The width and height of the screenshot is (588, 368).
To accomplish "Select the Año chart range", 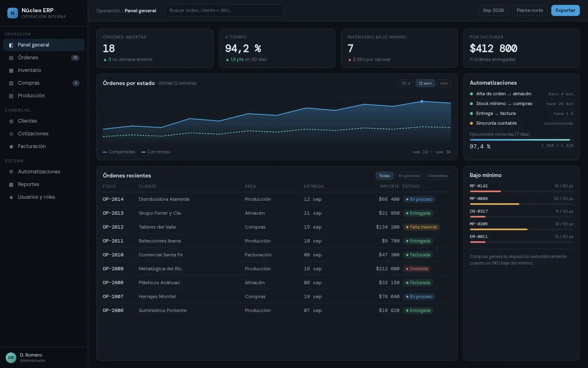I will (x=444, y=83).
